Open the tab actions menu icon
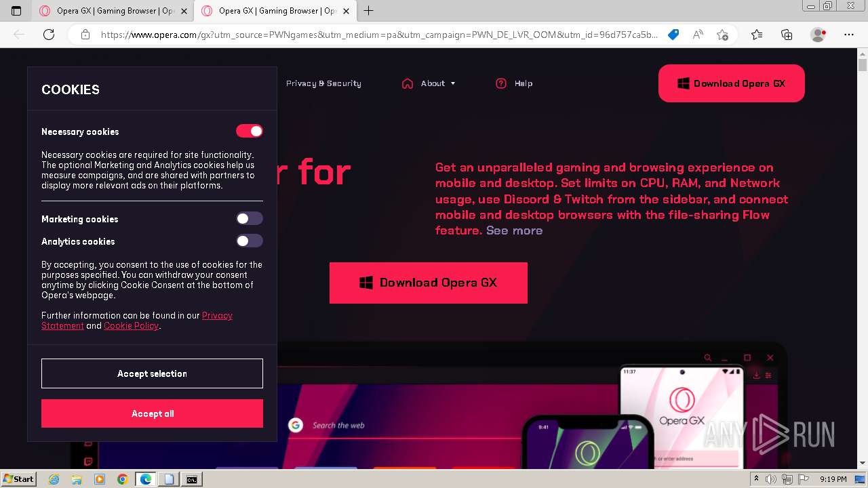Viewport: 868px width, 488px height. (x=17, y=11)
